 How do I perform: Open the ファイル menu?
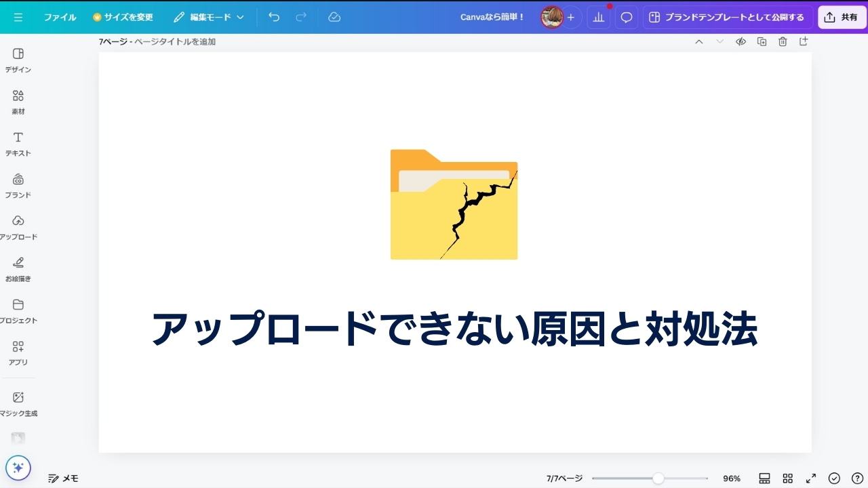(x=60, y=17)
